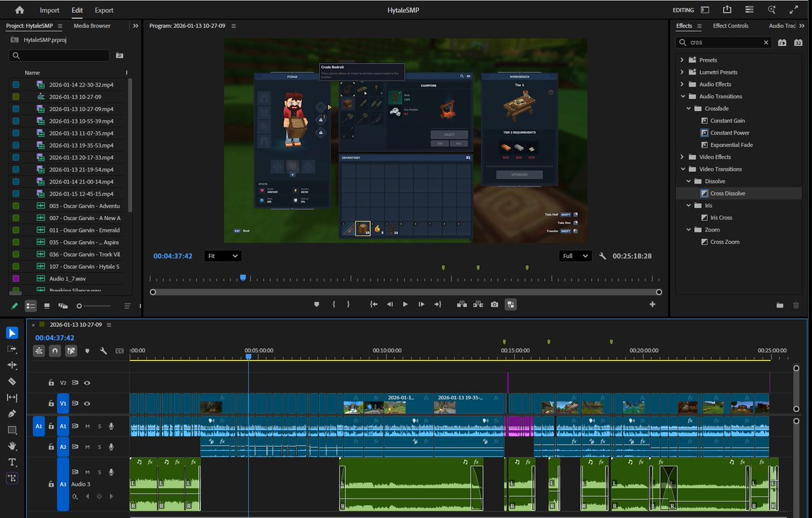Screen dimensions: 812x518
Task: Open the Button Editor plus icon
Action: coord(653,305)
